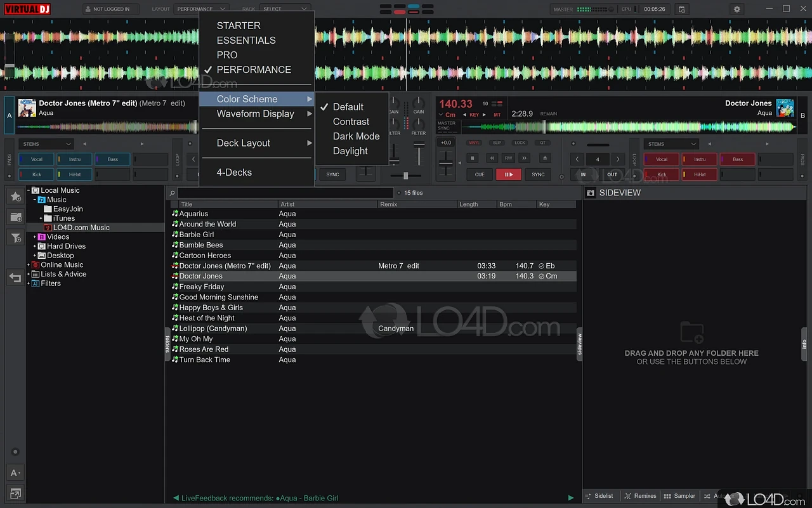Click the Sideview panel header icon

coord(591,193)
